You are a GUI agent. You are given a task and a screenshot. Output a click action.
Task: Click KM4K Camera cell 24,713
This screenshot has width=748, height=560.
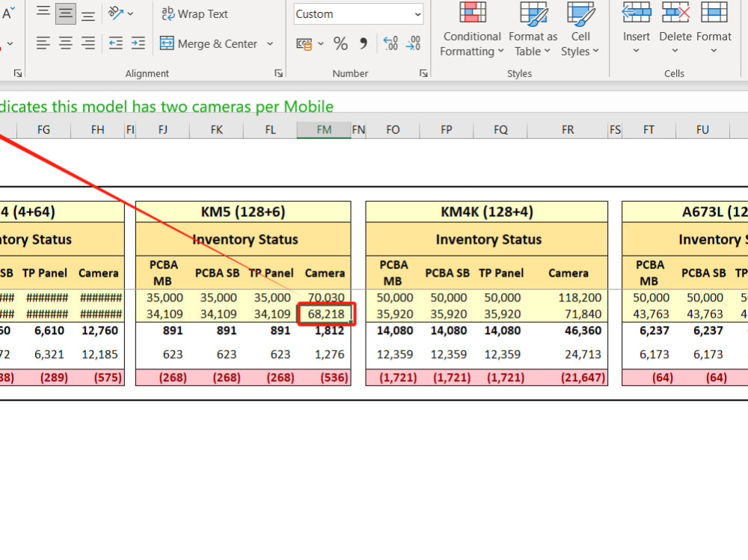click(x=568, y=354)
